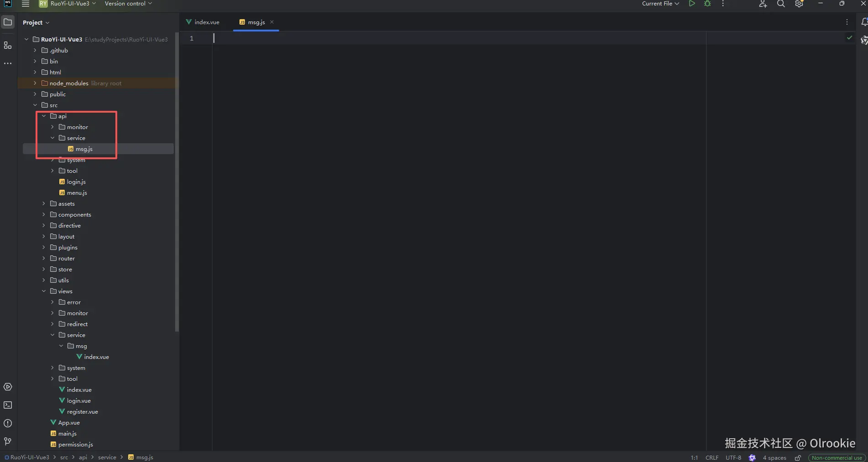Click the UTF-8 encoding indicator
This screenshot has width=868, height=462.
click(733, 457)
